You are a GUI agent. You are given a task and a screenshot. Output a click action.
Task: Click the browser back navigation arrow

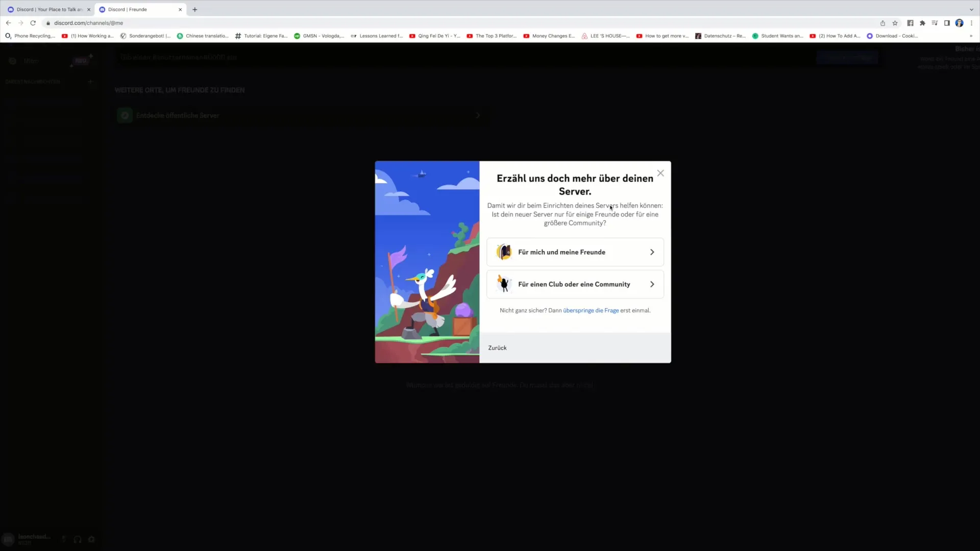(8, 23)
